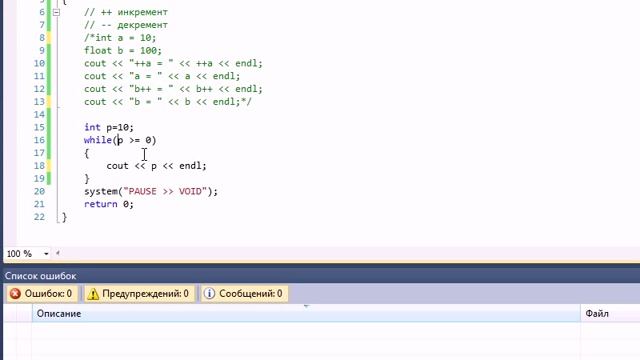Click the 'while(p >= 0)' code line

(x=120, y=140)
